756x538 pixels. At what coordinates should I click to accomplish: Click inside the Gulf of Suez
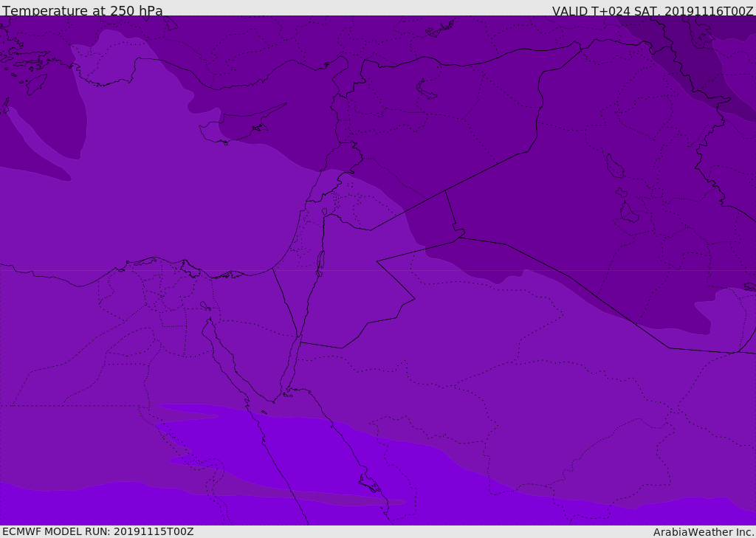click(223, 359)
